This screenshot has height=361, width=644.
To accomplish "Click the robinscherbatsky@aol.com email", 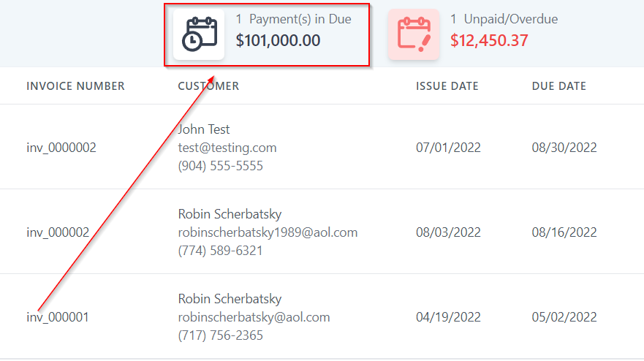I will 254,317.
